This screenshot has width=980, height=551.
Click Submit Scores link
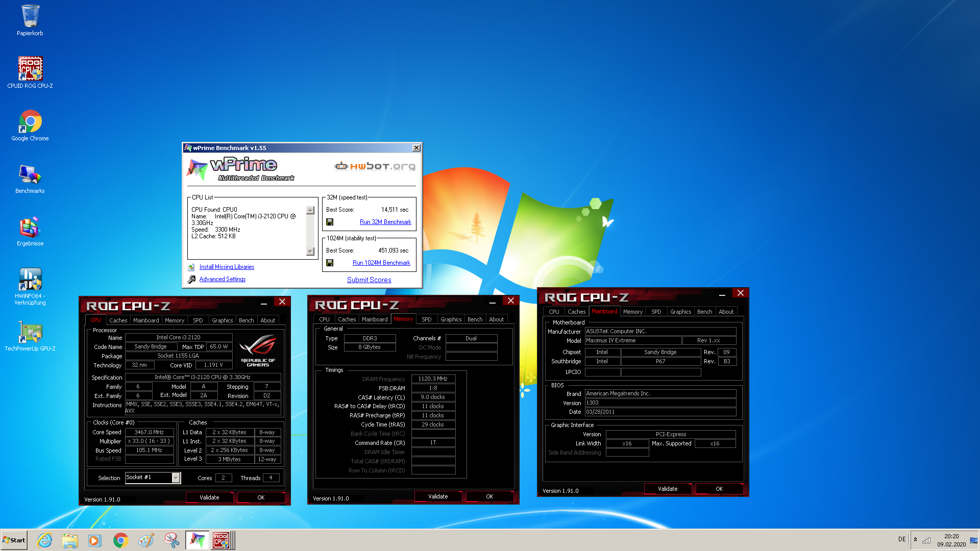[x=369, y=280]
